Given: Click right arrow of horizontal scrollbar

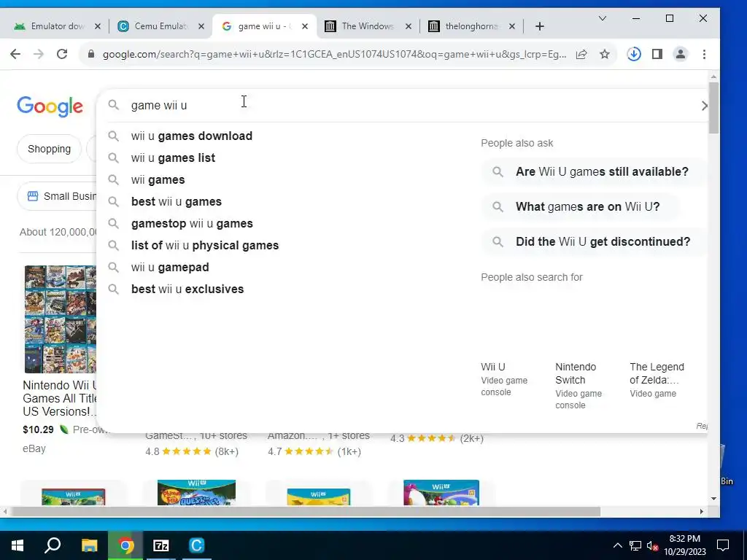Looking at the screenshot, I should tap(701, 512).
